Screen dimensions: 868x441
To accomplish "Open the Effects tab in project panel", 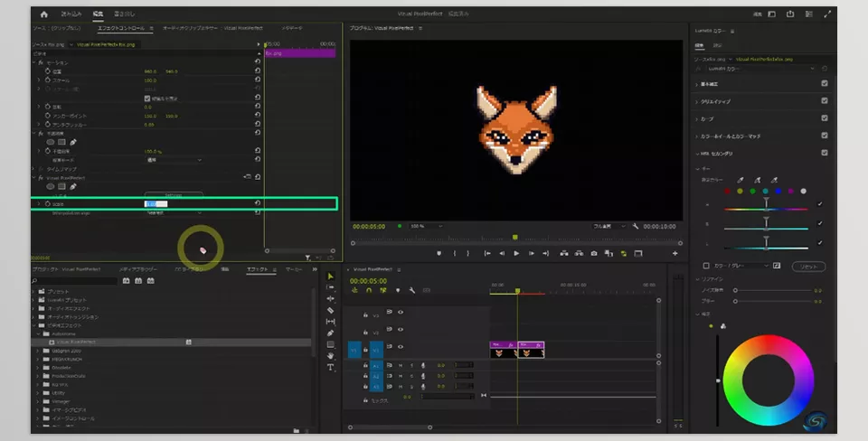I will pos(257,269).
